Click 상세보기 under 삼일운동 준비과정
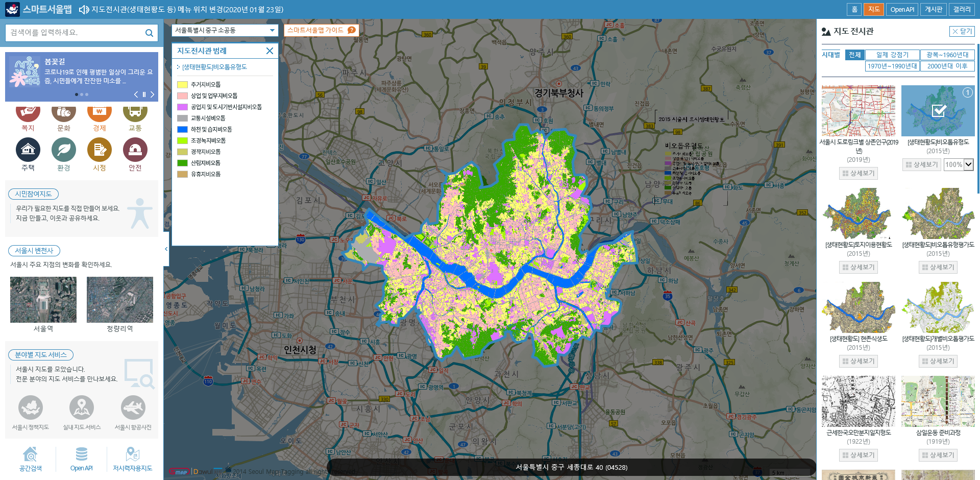This screenshot has height=480, width=980. click(x=938, y=455)
